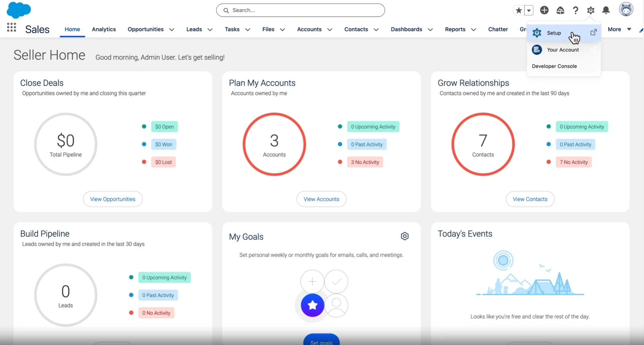Click the person circle in My Goals

(336, 305)
